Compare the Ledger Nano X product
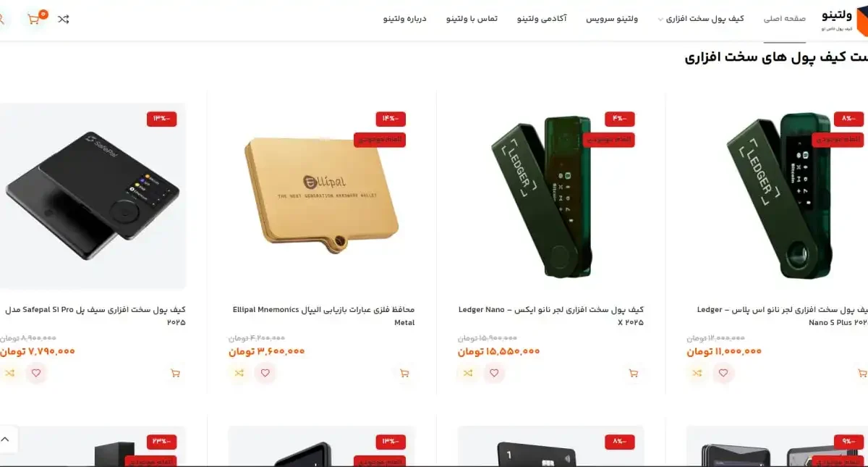 [x=468, y=373]
